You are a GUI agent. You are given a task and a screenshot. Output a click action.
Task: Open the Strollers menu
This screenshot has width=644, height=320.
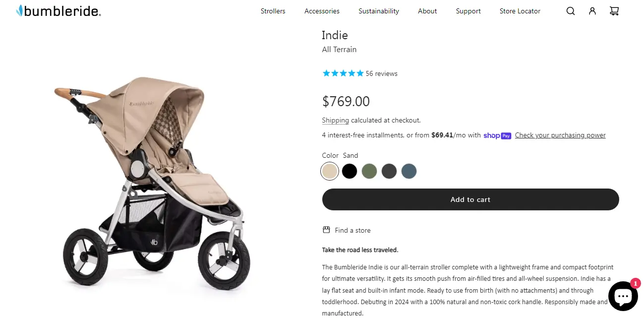tap(273, 11)
